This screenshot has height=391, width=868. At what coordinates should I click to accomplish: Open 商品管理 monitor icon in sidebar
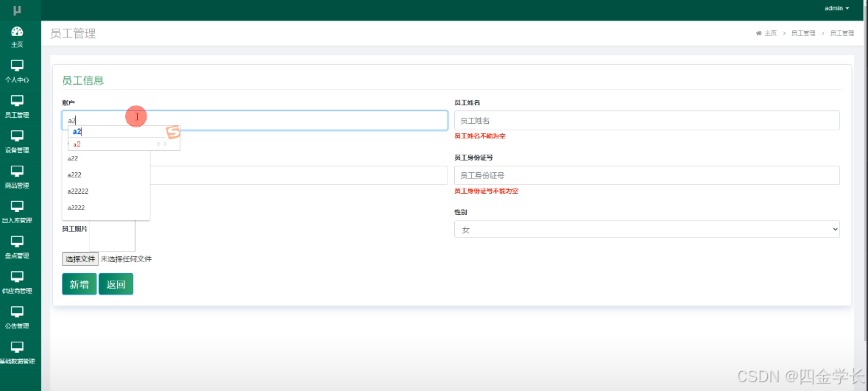17,171
